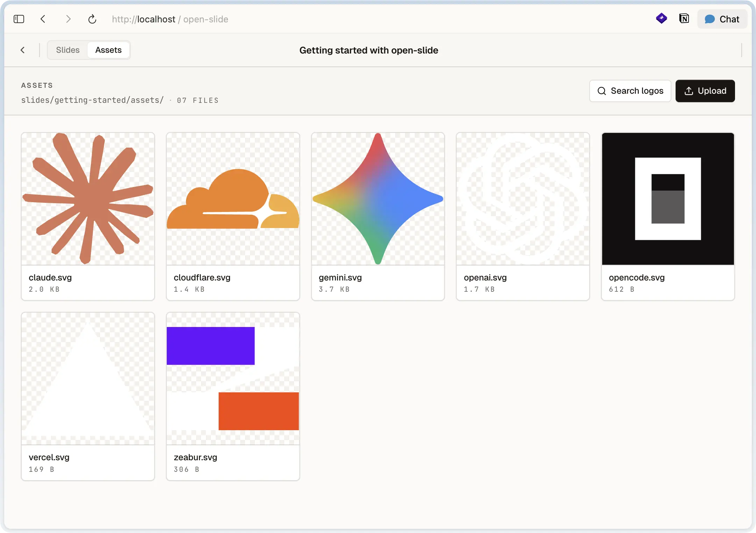
Task: Click the app back chevron beside Slides
Action: click(23, 50)
